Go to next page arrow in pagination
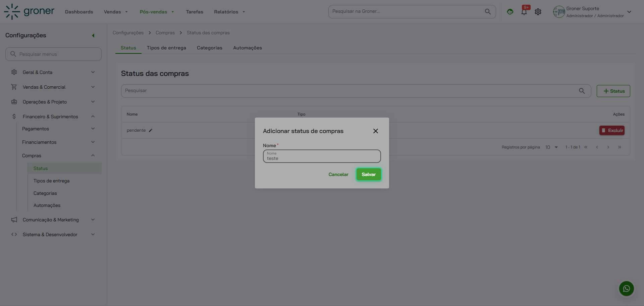 (x=608, y=147)
